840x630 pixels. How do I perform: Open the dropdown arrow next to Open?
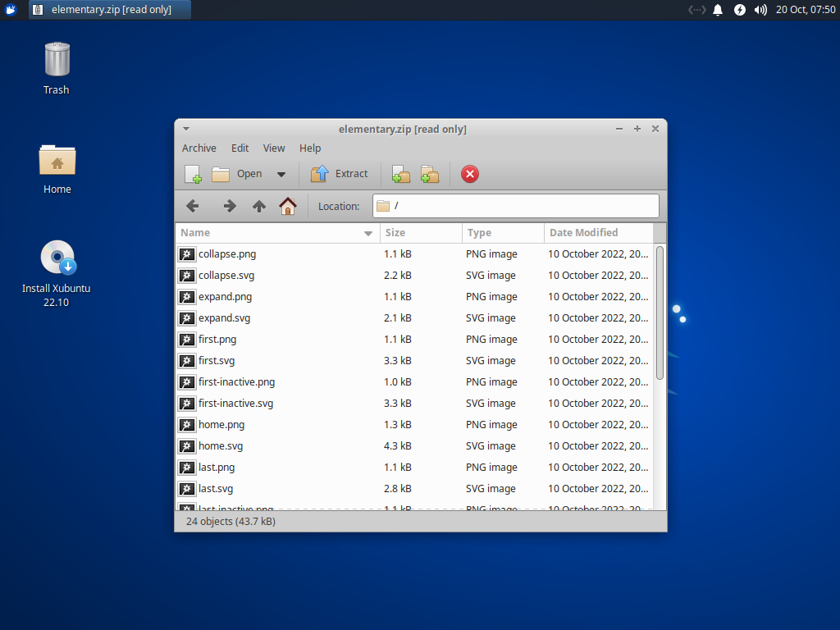click(281, 174)
